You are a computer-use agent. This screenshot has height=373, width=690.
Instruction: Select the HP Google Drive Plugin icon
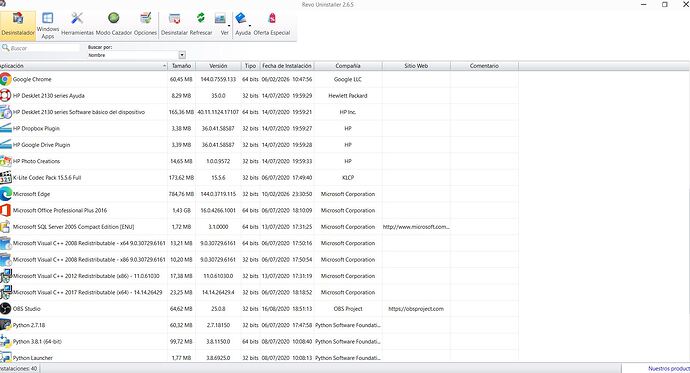(x=5, y=145)
